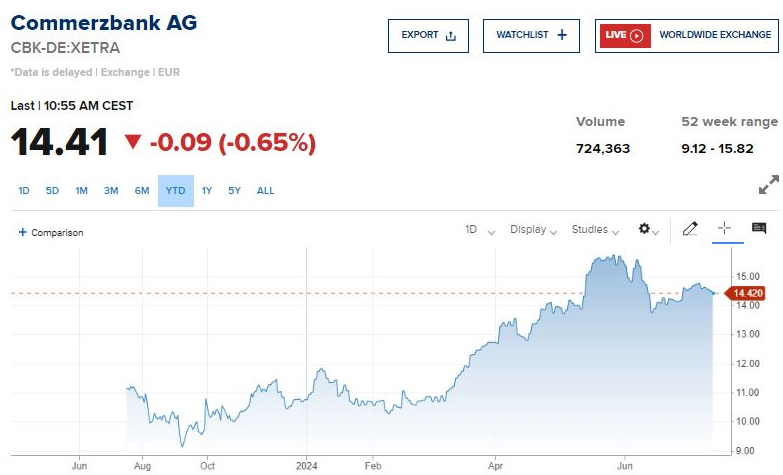The width and height of the screenshot is (783, 475).
Task: Toggle the chart info tooltip icon
Action: coord(759,229)
